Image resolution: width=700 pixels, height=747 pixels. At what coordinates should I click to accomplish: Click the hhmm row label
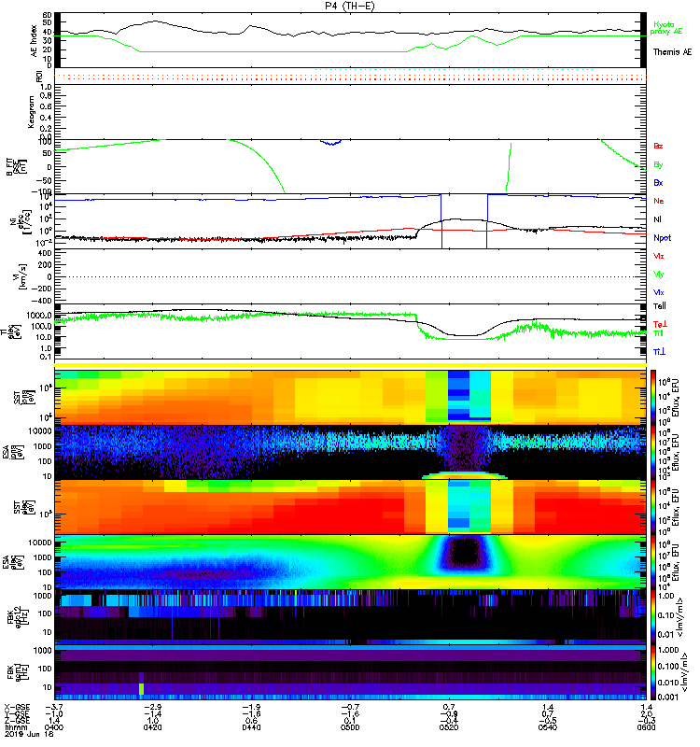(x=14, y=727)
